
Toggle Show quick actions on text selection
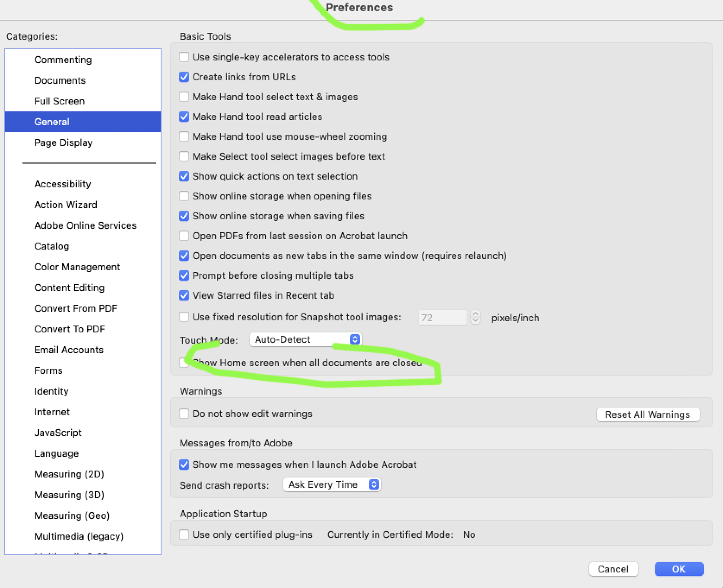click(x=184, y=176)
